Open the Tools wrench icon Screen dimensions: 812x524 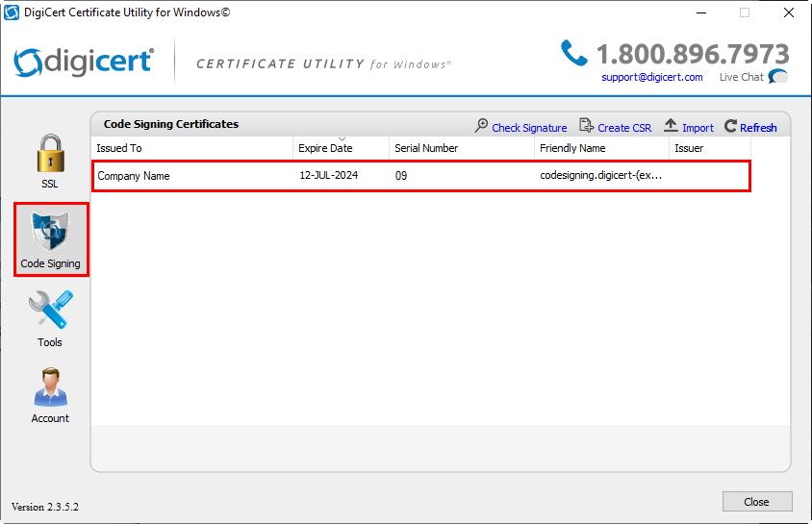pos(50,311)
